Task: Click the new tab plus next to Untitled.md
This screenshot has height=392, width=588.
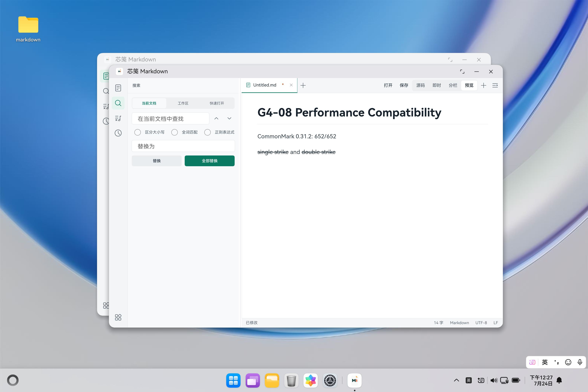Action: pos(303,86)
